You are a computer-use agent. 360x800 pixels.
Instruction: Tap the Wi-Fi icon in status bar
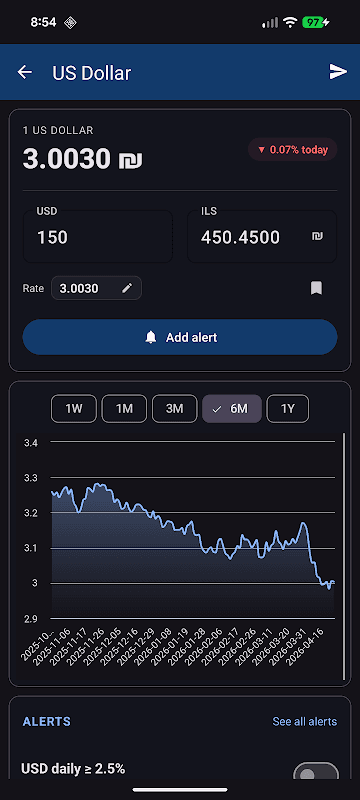(290, 22)
